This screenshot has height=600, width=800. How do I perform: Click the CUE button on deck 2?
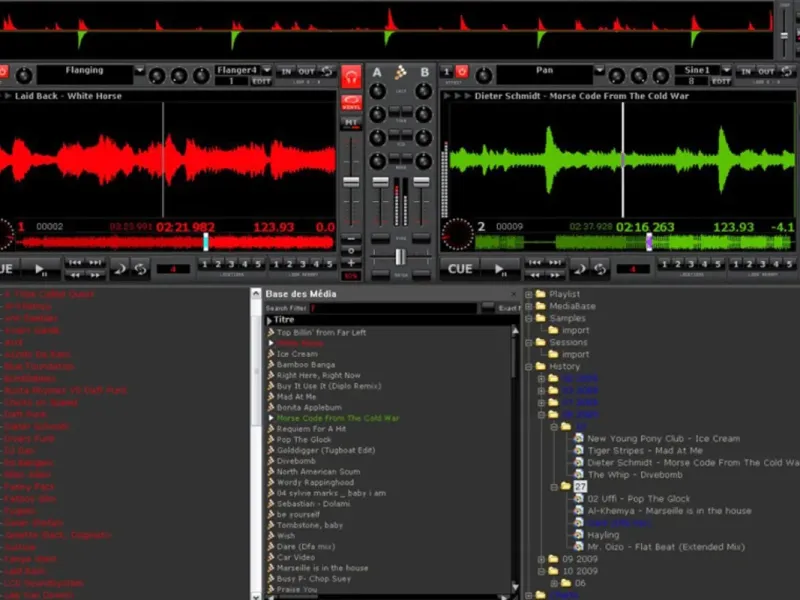(460, 269)
